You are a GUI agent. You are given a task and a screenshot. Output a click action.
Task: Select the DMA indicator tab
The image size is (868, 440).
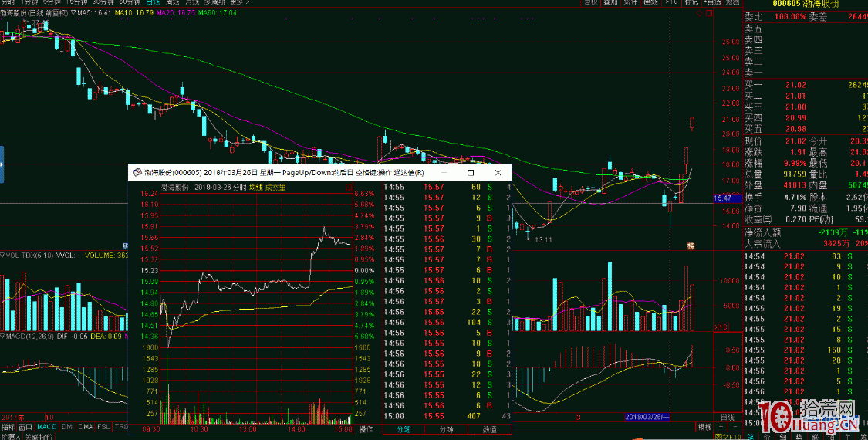click(x=85, y=427)
